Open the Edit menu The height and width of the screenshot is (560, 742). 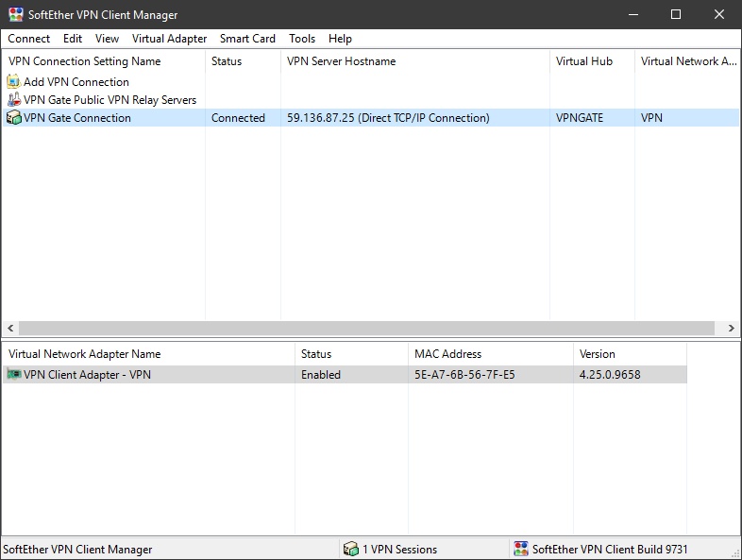(73, 39)
